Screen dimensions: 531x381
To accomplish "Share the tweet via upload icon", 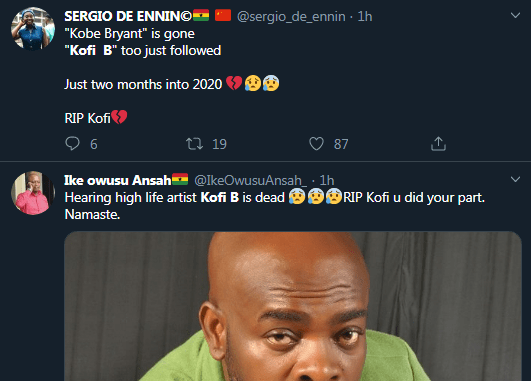I will (438, 144).
